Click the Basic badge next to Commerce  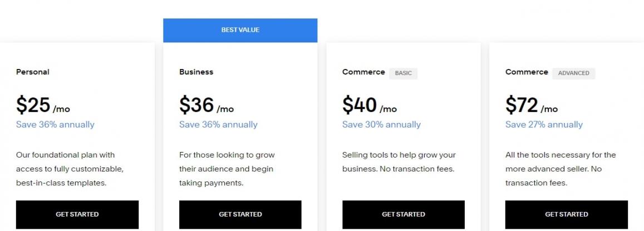pos(403,73)
